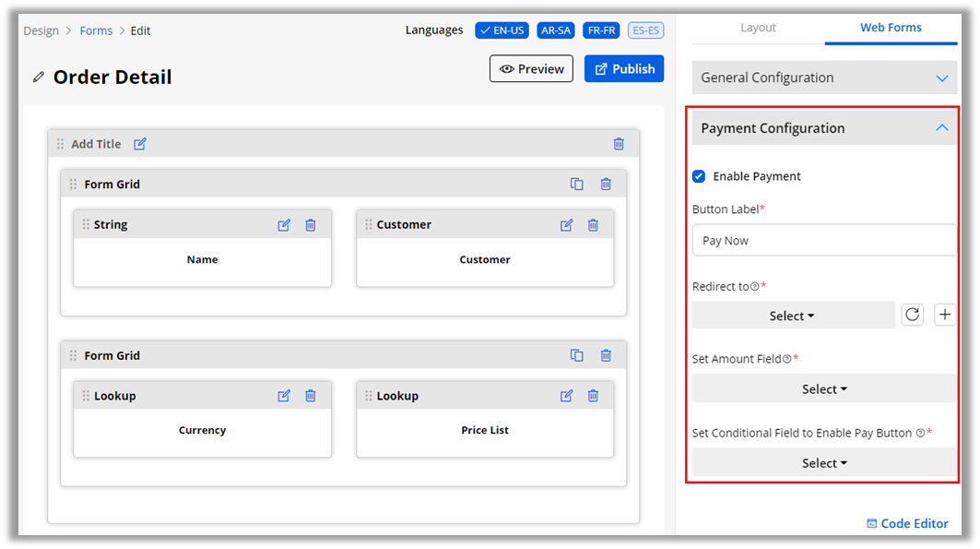
Task: Delete the second Form Grid
Action: (x=606, y=355)
